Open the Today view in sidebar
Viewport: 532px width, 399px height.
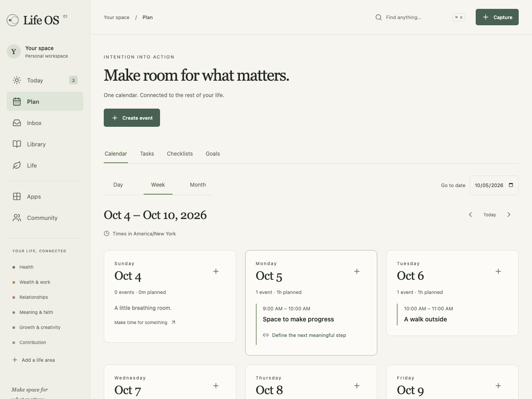coord(45,80)
